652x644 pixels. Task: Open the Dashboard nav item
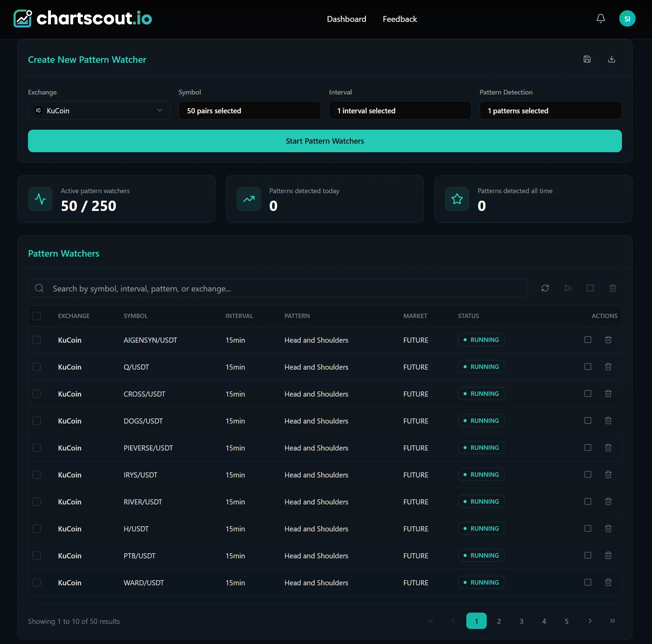click(x=346, y=19)
